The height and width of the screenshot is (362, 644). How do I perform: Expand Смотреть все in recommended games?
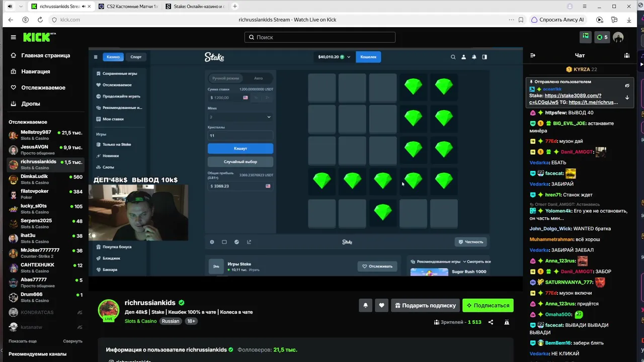tap(478, 261)
